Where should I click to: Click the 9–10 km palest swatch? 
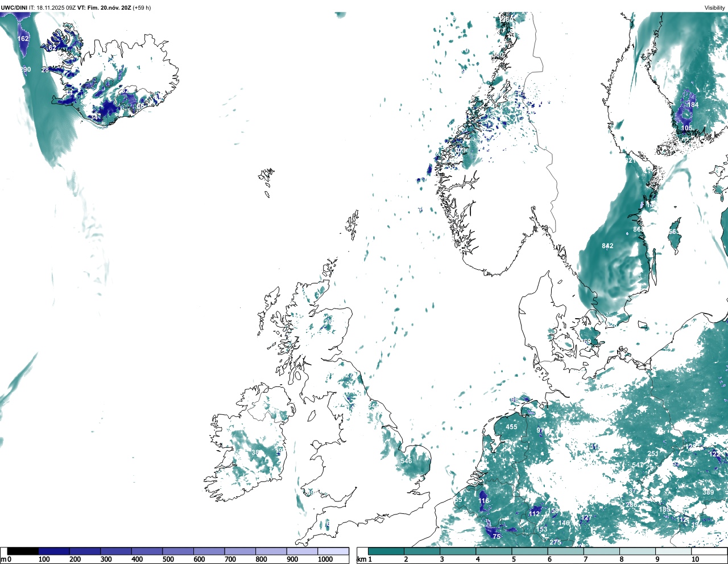tap(673, 551)
